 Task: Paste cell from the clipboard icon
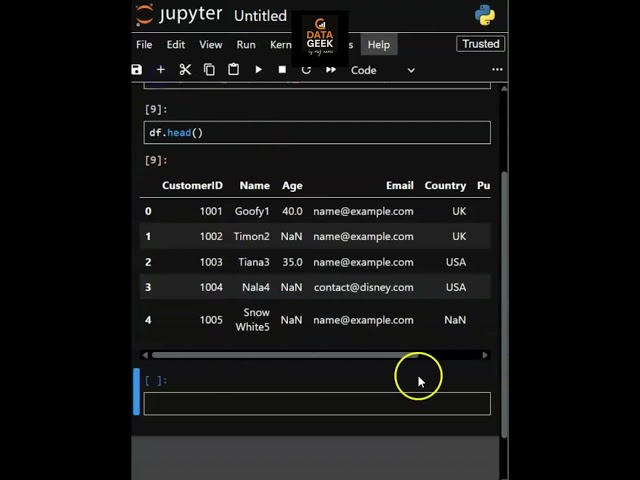coord(233,70)
